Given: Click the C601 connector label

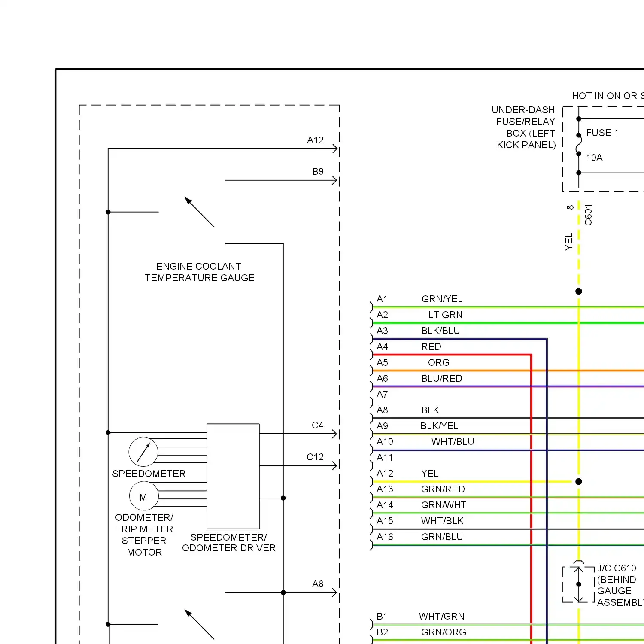Looking at the screenshot, I should pyautogui.click(x=588, y=215).
